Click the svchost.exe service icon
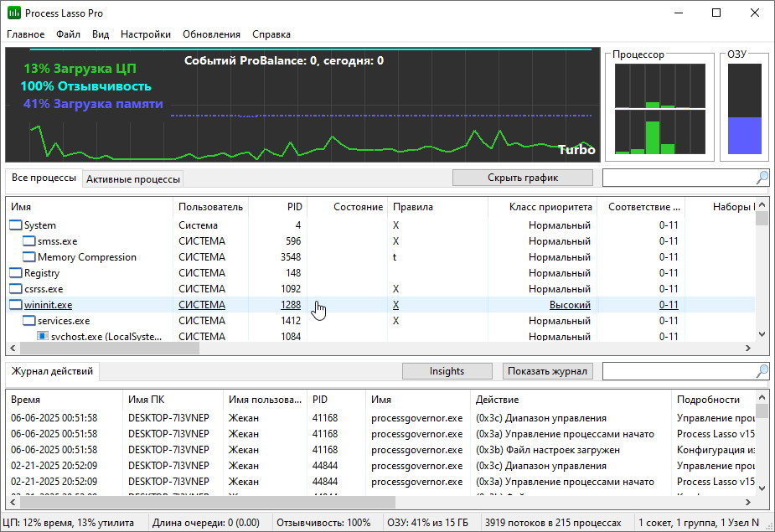 43,336
